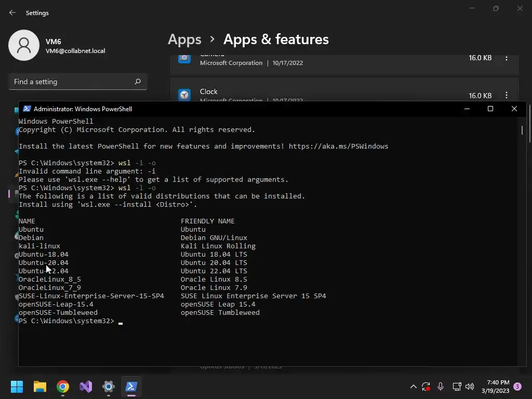Close the Administrator PowerShell window
This screenshot has height=399, width=532.
[x=514, y=109]
